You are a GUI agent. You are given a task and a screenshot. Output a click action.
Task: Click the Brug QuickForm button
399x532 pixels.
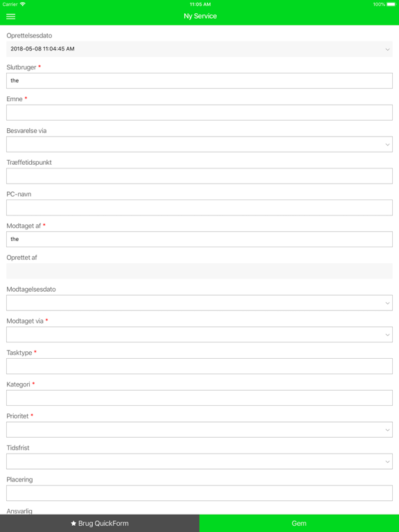pos(100,523)
